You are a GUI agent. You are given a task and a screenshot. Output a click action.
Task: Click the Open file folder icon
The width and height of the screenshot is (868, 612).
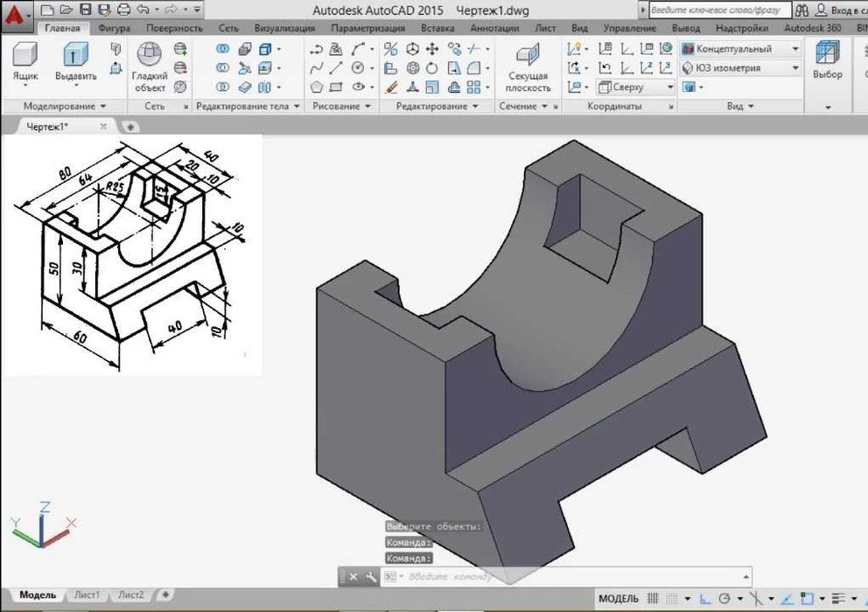click(x=66, y=10)
